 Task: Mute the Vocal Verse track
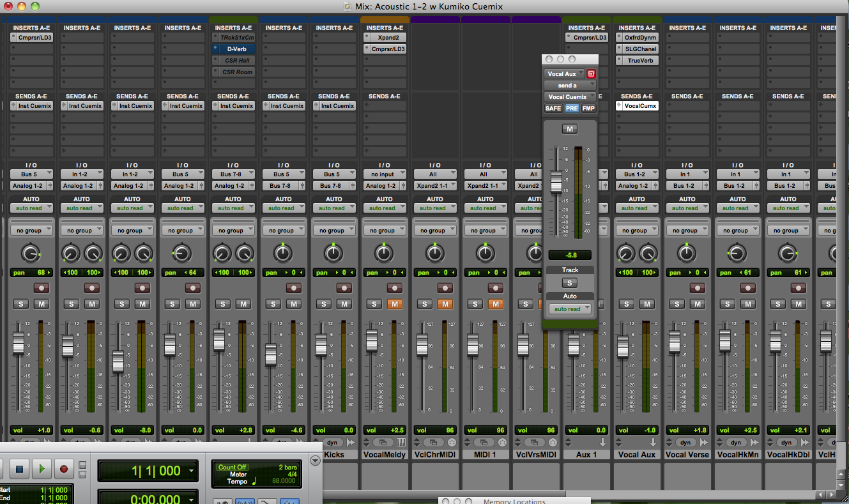click(698, 304)
